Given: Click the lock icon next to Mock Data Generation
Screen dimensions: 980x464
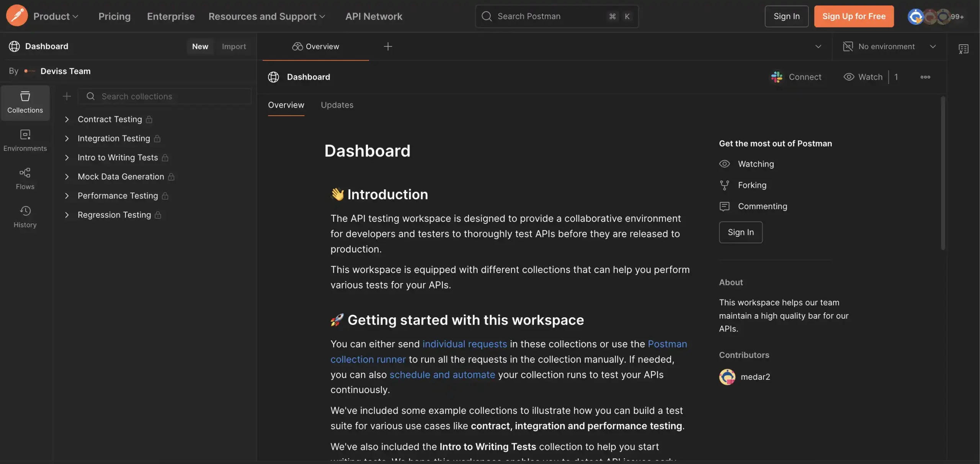Looking at the screenshot, I should 171,177.
